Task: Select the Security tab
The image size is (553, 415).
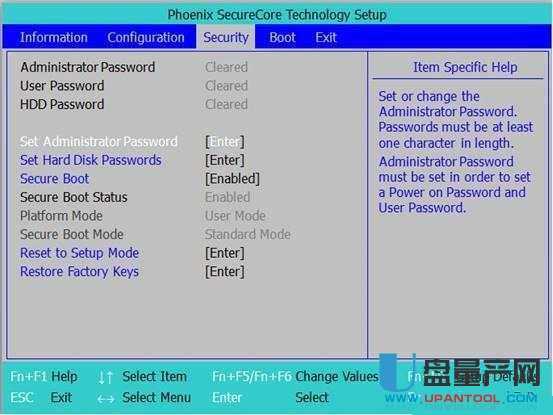Action: (226, 37)
